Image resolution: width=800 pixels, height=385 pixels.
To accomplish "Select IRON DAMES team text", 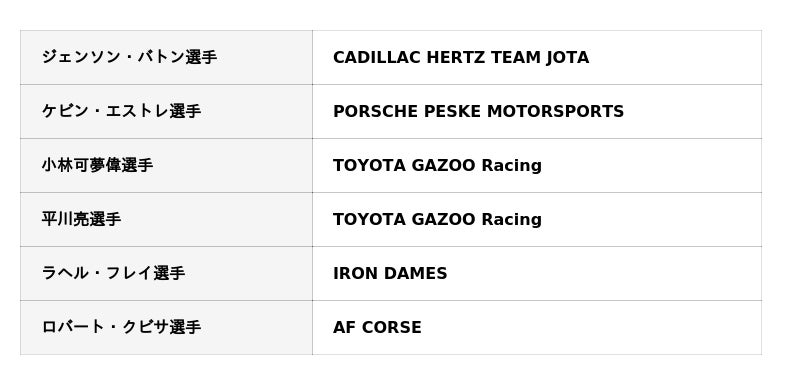I will 390,273.
